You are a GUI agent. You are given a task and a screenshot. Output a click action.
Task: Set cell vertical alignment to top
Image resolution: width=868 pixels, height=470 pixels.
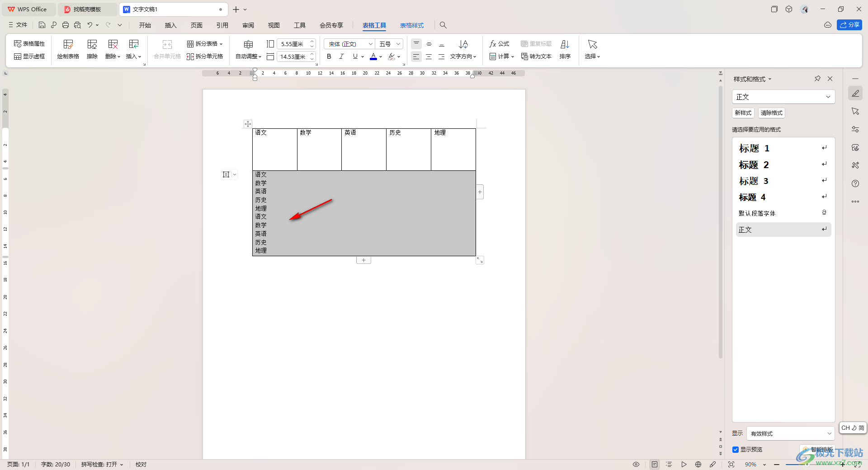pyautogui.click(x=416, y=44)
